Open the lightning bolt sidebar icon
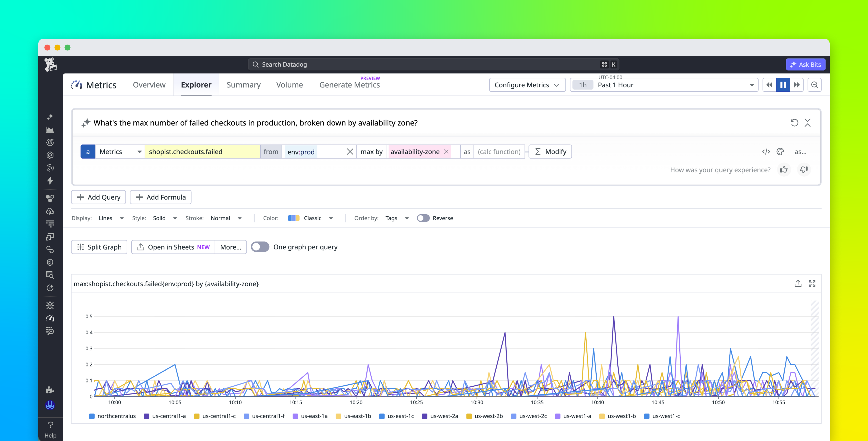 pyautogui.click(x=50, y=181)
